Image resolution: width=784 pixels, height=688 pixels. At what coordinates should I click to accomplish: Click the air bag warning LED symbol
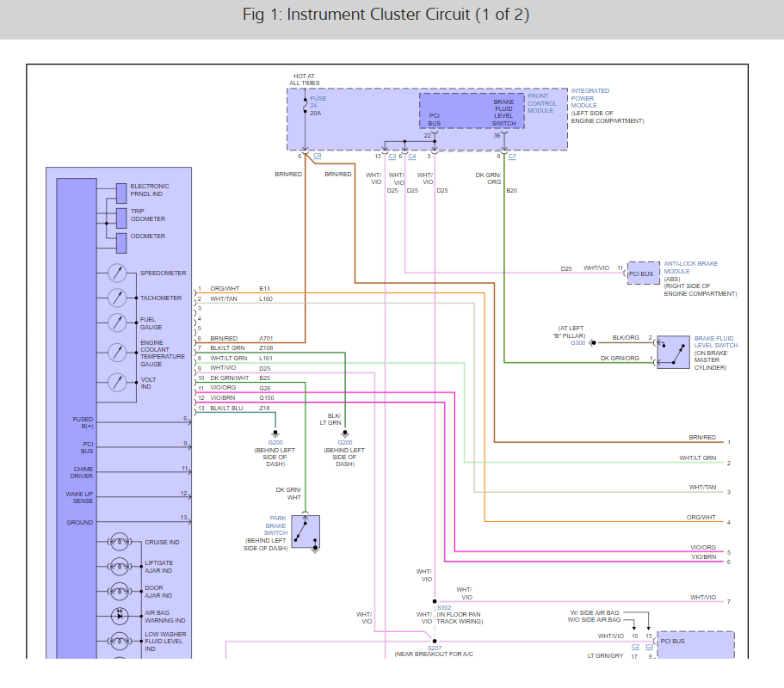tap(119, 616)
